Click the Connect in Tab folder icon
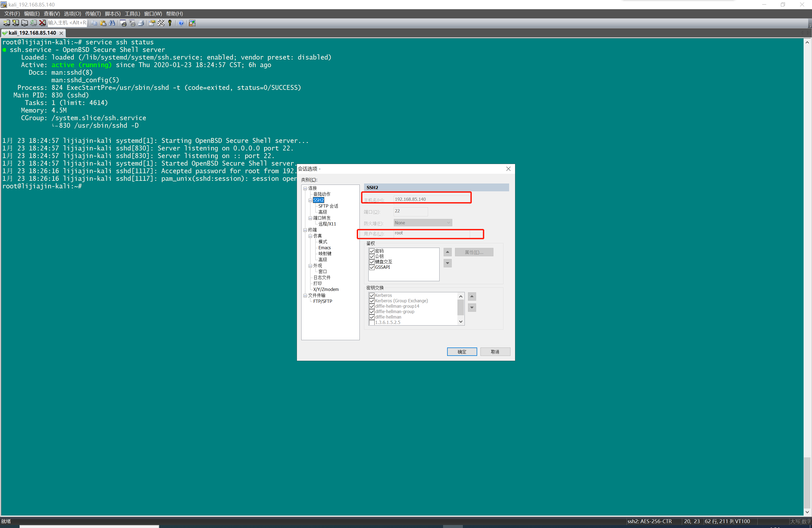Screen dimensions: 812x528 (24, 23)
